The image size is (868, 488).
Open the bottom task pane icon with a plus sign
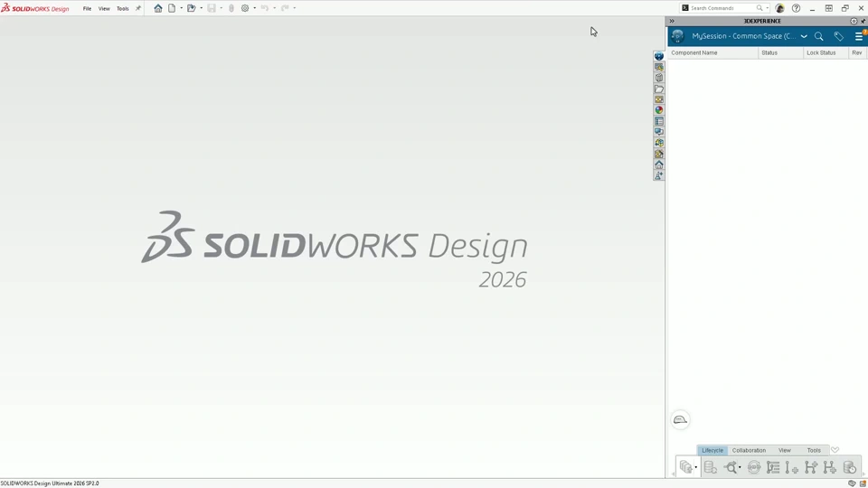659,175
